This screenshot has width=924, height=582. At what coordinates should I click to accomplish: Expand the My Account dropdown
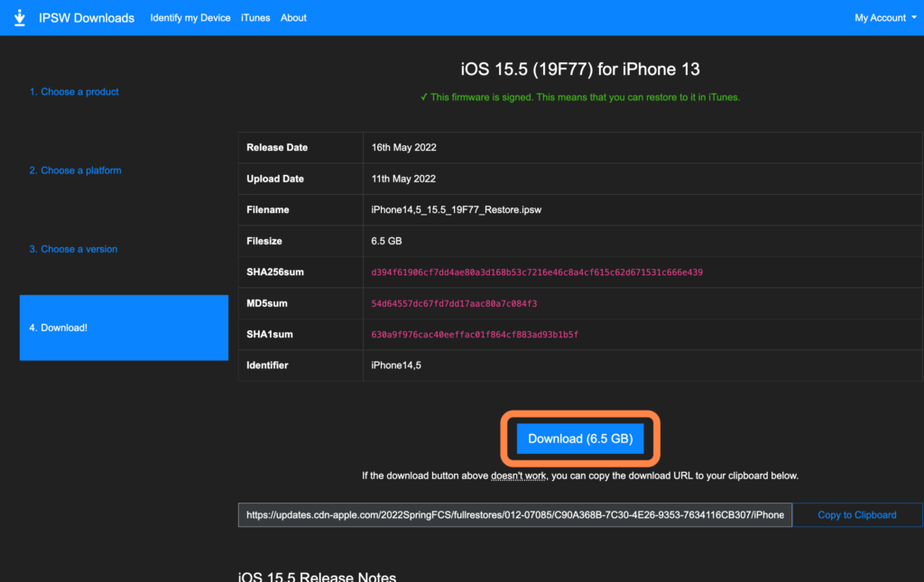[886, 18]
